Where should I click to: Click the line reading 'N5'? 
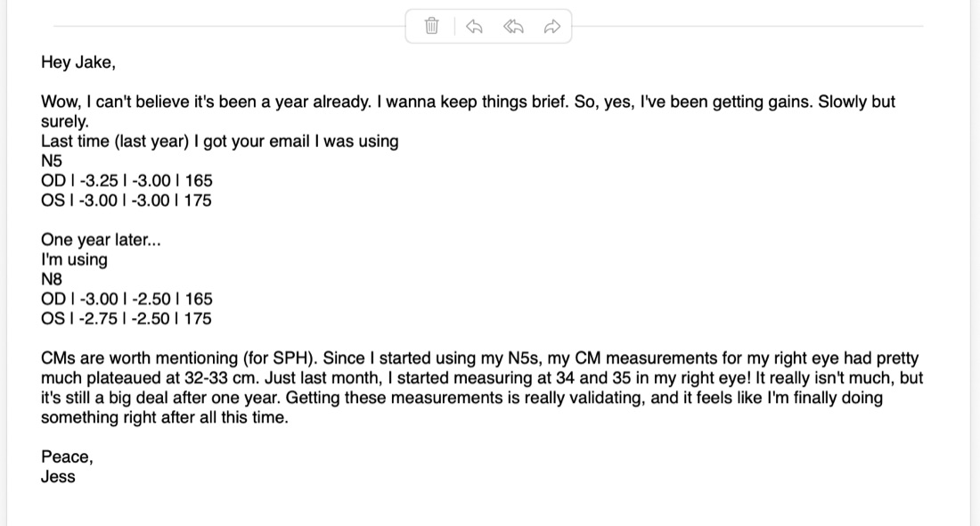point(52,160)
